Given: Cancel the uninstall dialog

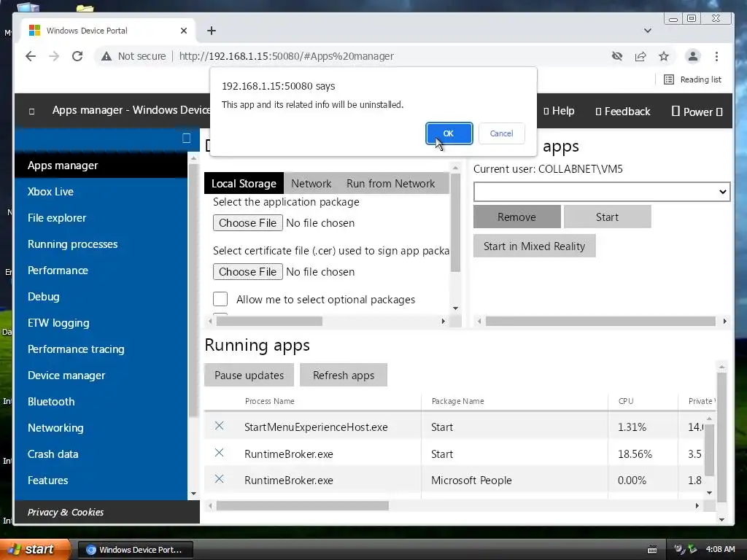Looking at the screenshot, I should pos(501,133).
